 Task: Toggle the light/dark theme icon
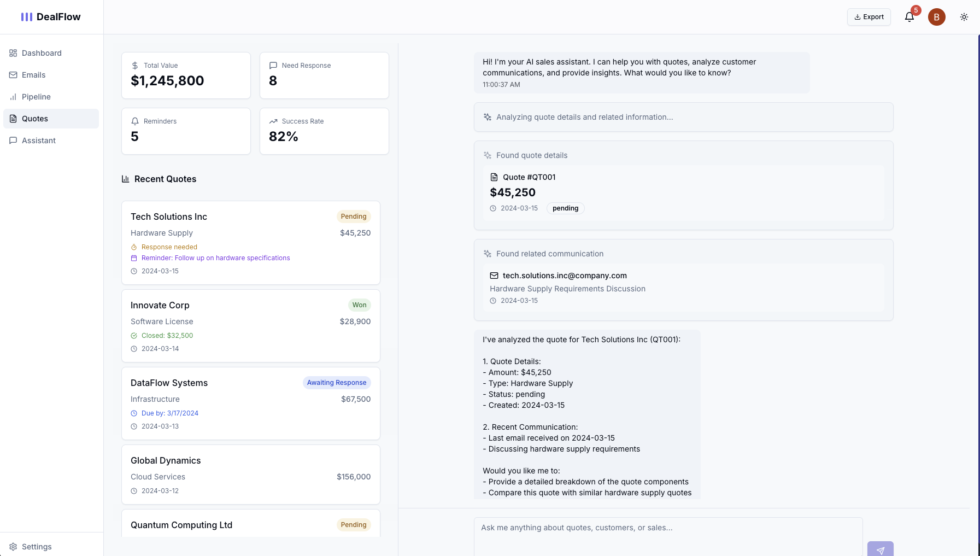pyautogui.click(x=964, y=17)
